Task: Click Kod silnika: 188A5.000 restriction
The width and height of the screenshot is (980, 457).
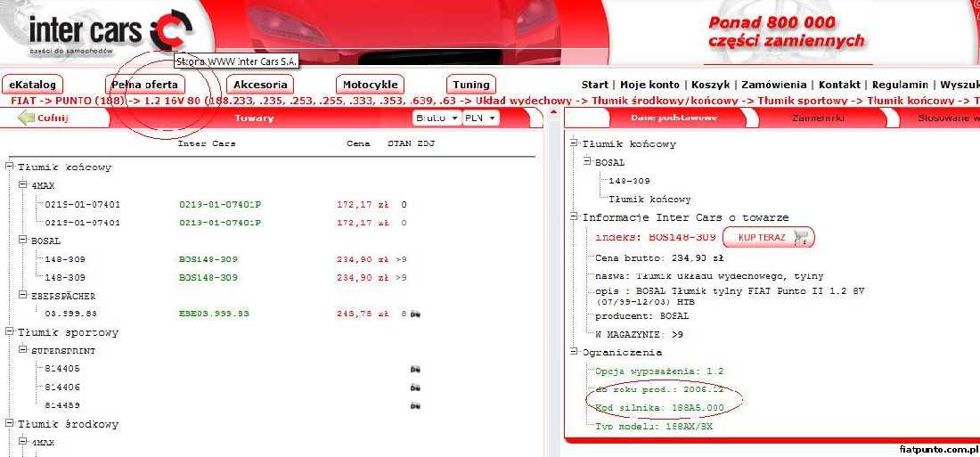Action: coord(659,408)
